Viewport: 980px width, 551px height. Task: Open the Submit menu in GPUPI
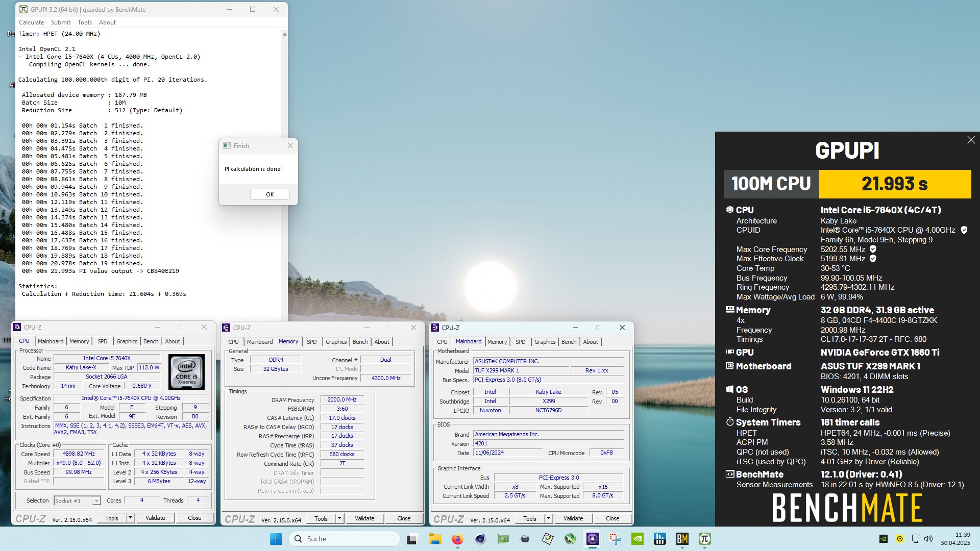click(61, 22)
